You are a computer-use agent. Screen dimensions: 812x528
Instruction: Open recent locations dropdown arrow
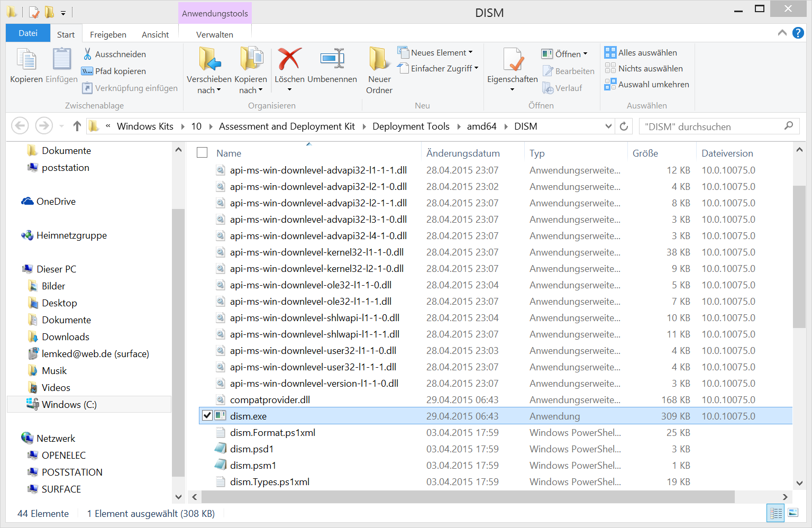pos(62,126)
